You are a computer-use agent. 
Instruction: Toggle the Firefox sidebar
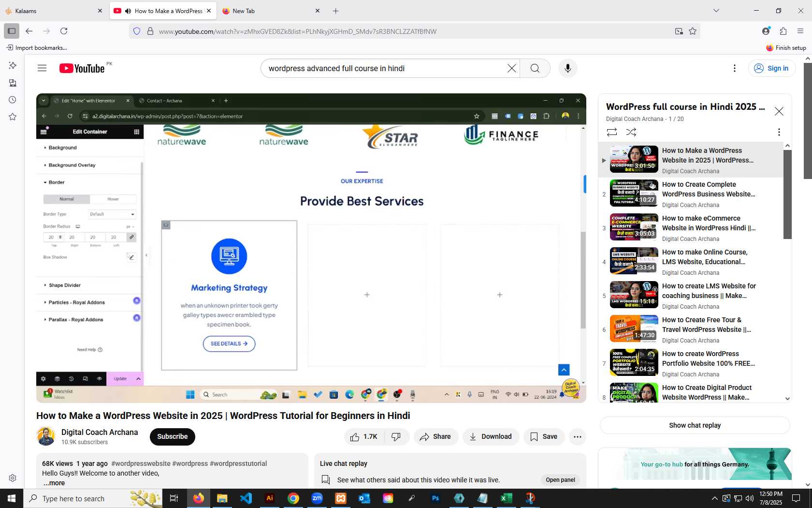pos(12,31)
